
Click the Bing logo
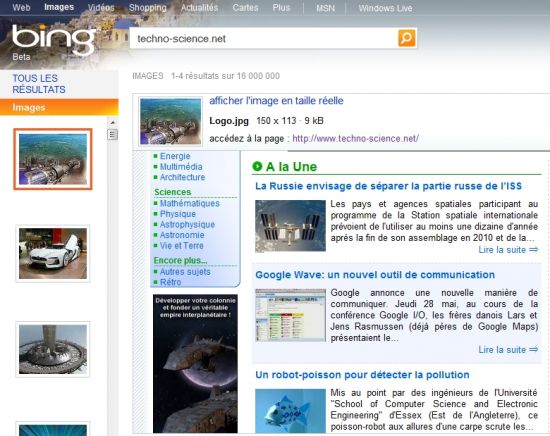coord(53,39)
